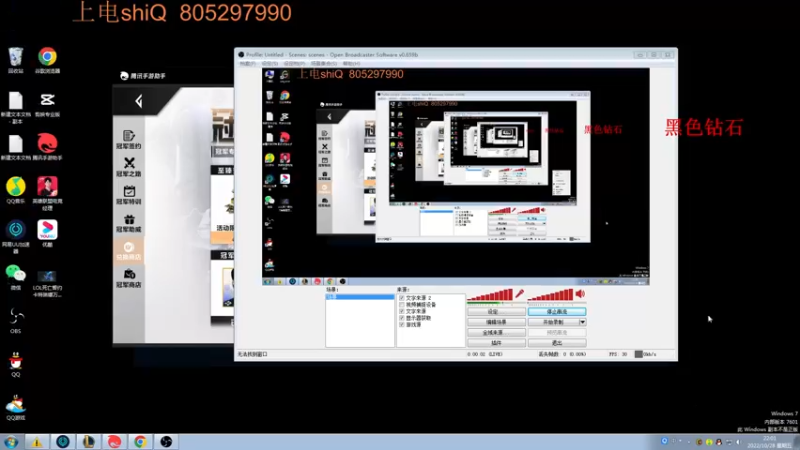
Task: Open the Recycle Bin desktop icon
Action: coord(15,60)
